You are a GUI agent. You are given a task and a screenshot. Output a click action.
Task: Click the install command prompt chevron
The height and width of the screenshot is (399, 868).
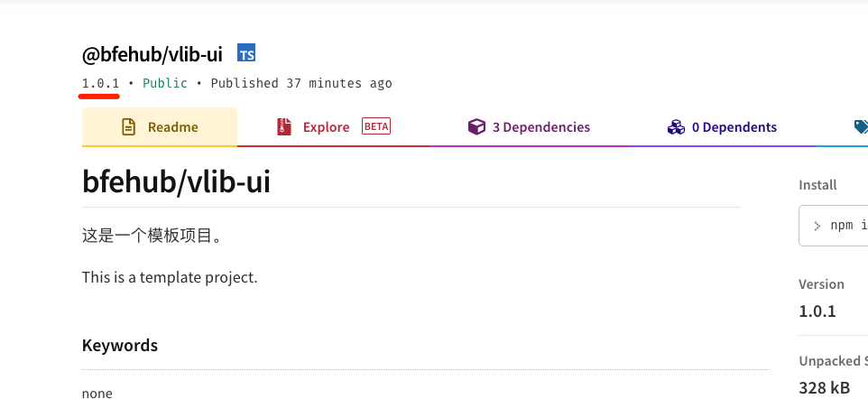tap(817, 226)
